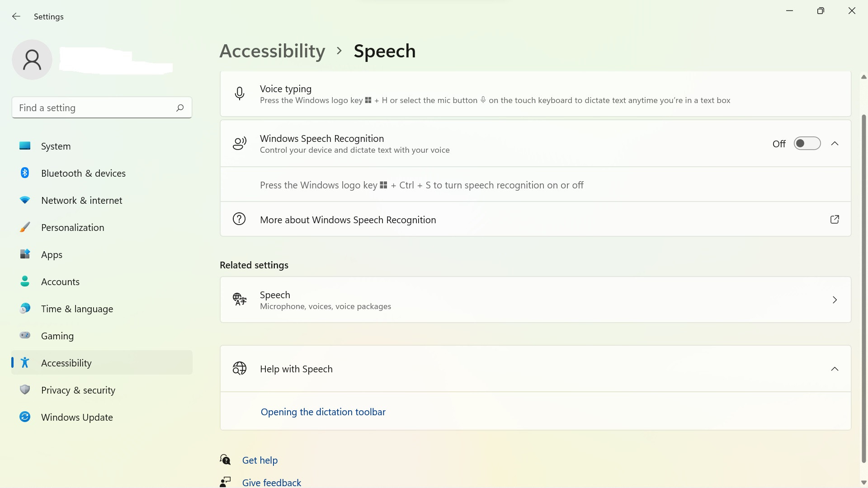This screenshot has height=488, width=868.
Task: Open System settings category
Action: click(x=102, y=146)
